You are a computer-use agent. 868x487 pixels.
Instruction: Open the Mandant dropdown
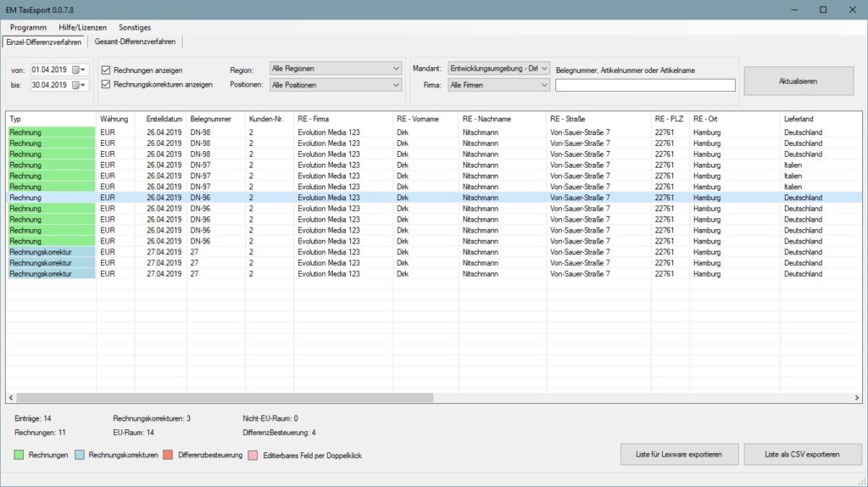click(x=498, y=69)
